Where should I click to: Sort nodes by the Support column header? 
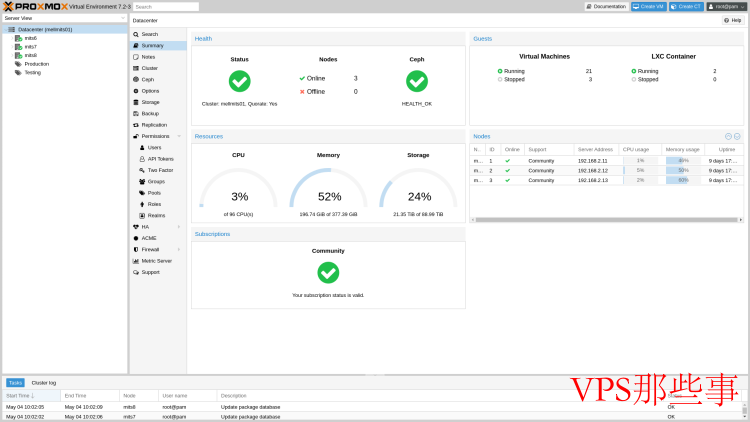(x=548, y=150)
